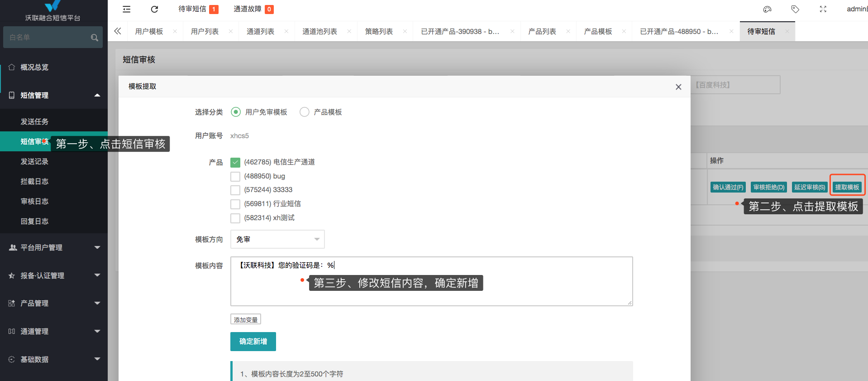This screenshot has width=868, height=381.
Task: Open 发送任务 in the sidebar
Action: [x=54, y=121]
